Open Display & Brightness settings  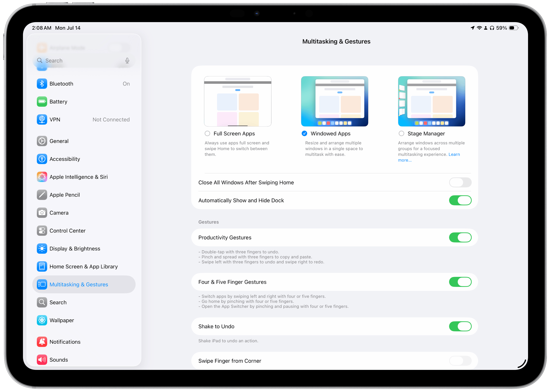click(x=84, y=249)
